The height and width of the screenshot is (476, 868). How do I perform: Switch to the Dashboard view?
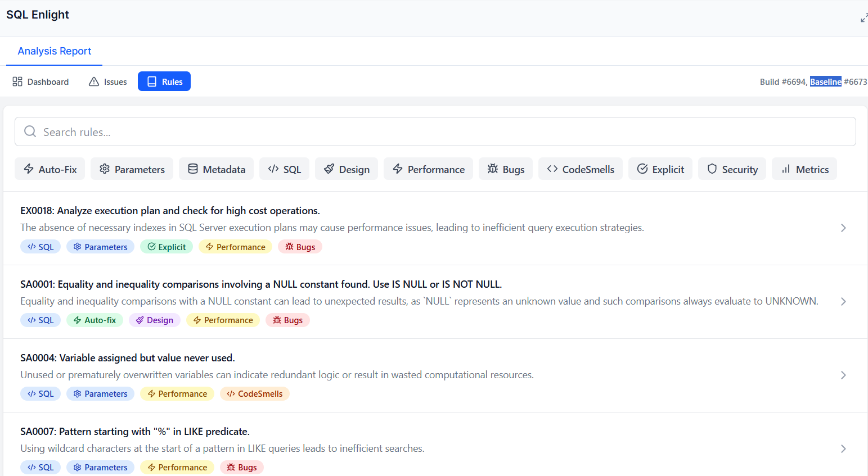click(x=41, y=81)
